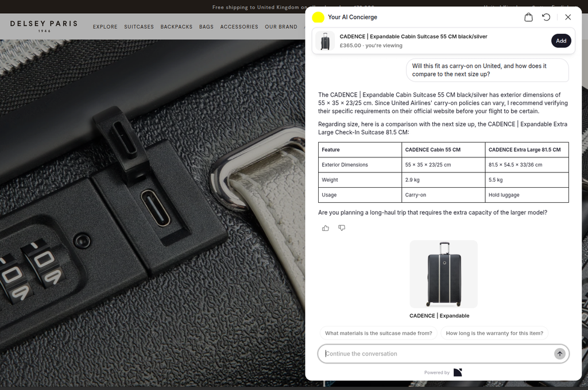
Task: Click the Your AI Concierge title
Action: [x=353, y=17]
